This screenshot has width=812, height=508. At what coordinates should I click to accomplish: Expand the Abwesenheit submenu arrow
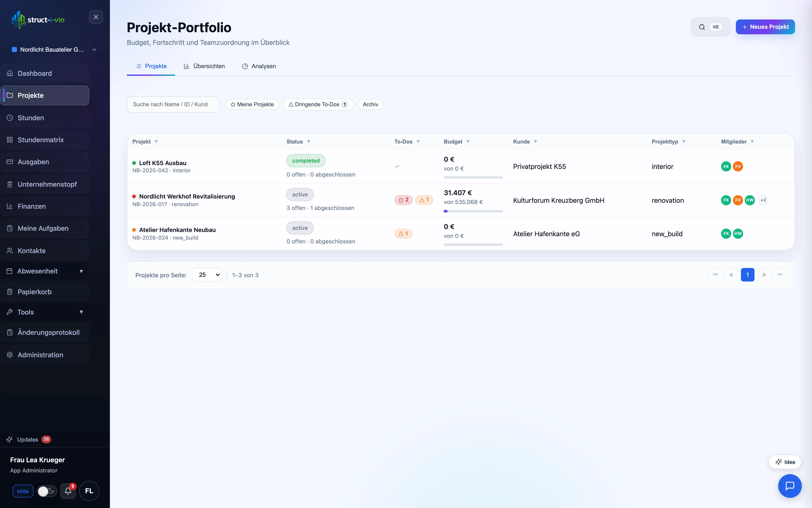[81, 271]
